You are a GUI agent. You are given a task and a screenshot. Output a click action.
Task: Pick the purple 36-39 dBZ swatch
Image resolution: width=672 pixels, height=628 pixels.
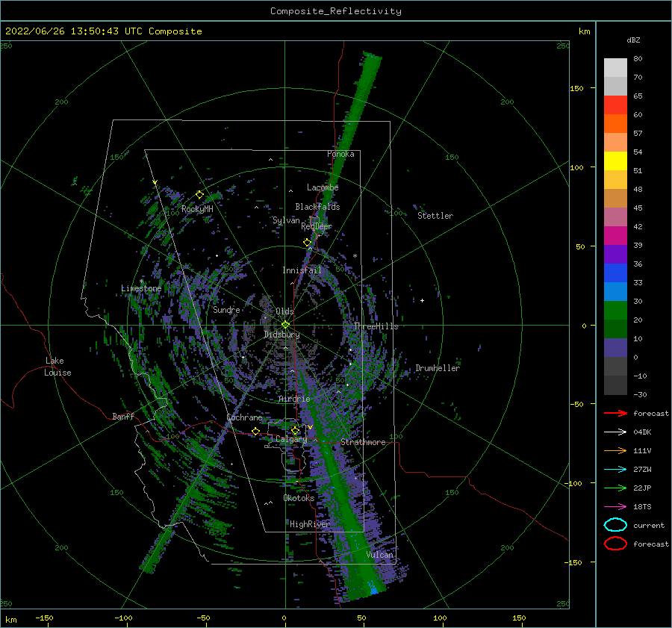tap(615, 254)
